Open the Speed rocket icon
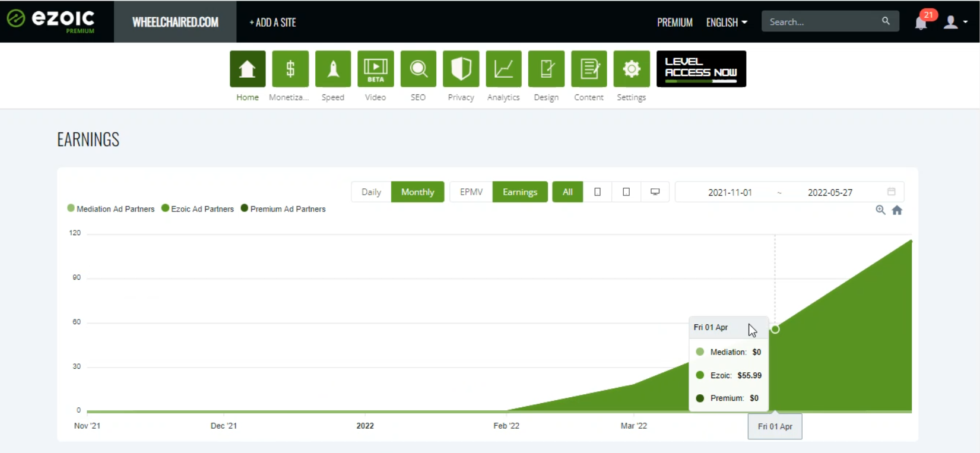The image size is (980, 453). tap(333, 69)
